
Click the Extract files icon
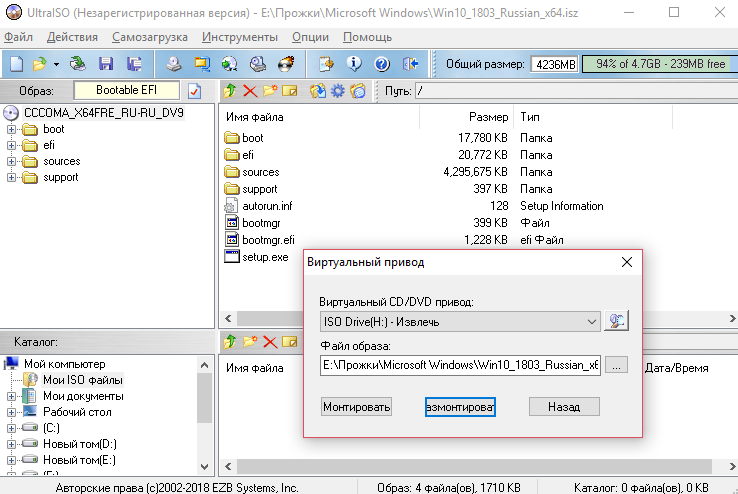318,91
